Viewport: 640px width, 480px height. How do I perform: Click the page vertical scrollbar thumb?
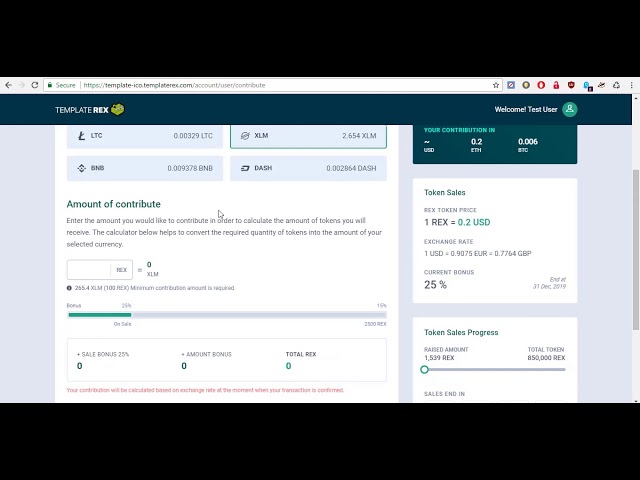point(636,249)
